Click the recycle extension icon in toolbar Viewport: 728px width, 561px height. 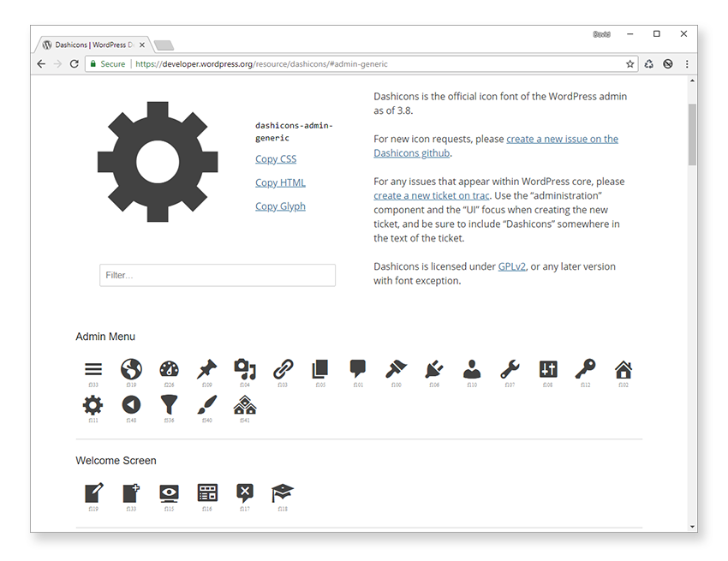[x=649, y=64]
